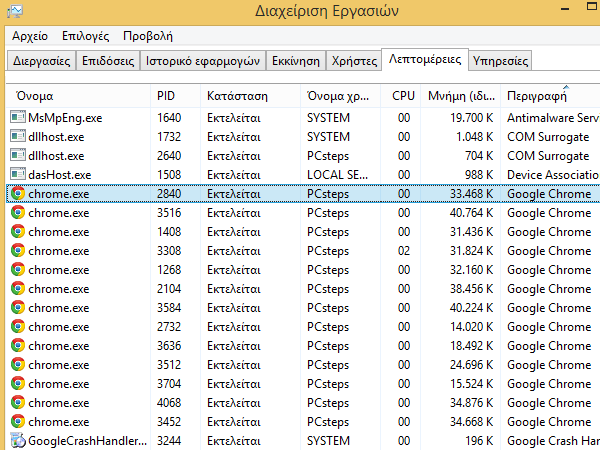Sort by the Κατάσταση column header
600x450 pixels.
coord(251,96)
